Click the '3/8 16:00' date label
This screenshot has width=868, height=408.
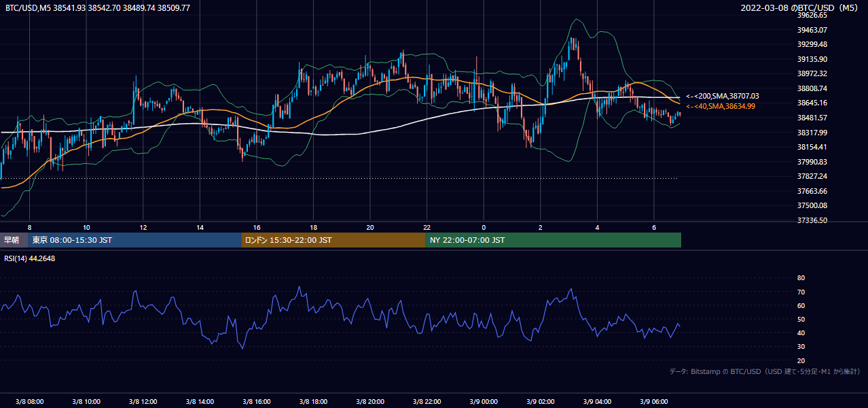(257, 401)
